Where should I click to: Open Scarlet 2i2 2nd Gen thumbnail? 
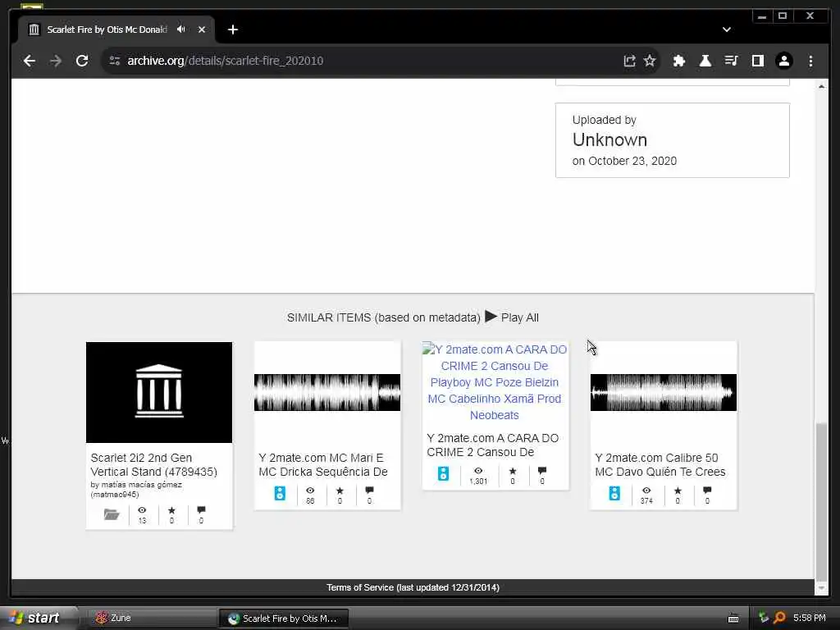coord(159,392)
